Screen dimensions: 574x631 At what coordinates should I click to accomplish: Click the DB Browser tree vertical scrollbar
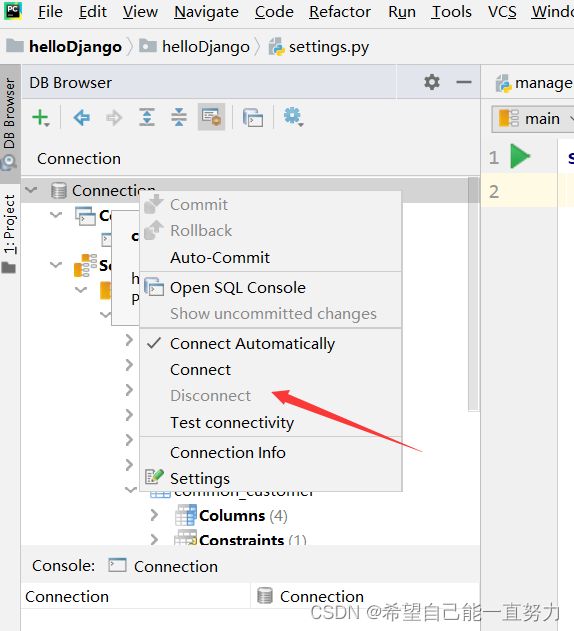(x=474, y=294)
